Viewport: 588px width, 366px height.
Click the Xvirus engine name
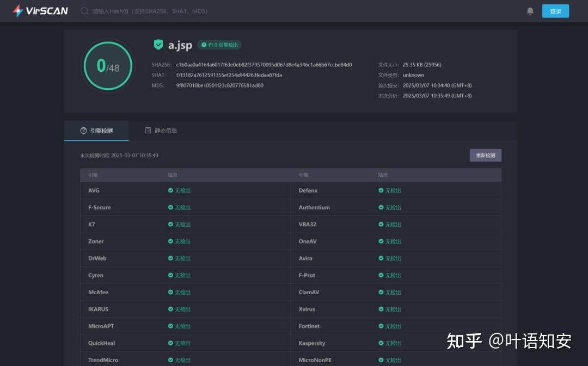(x=307, y=309)
